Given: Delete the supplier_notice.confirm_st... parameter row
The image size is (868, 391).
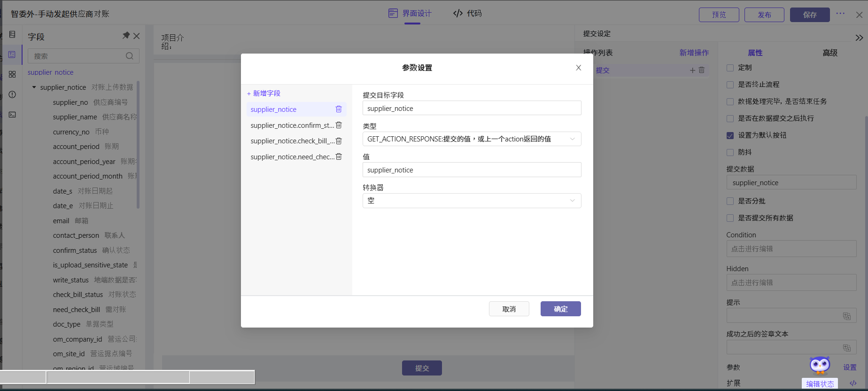Looking at the screenshot, I should [x=339, y=125].
